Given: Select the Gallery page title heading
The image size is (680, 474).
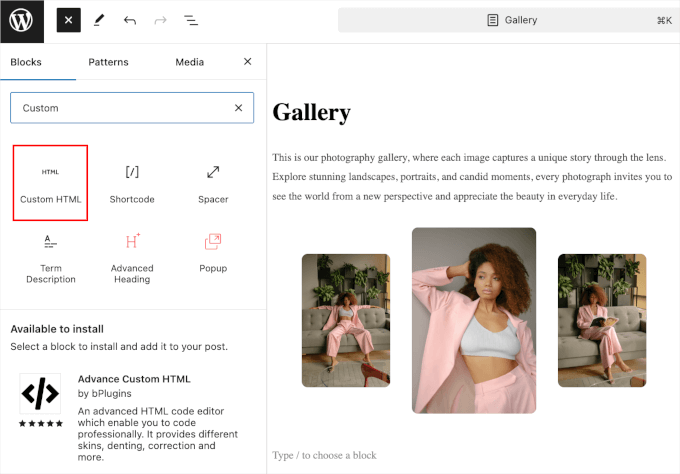Looking at the screenshot, I should pyautogui.click(x=311, y=112).
